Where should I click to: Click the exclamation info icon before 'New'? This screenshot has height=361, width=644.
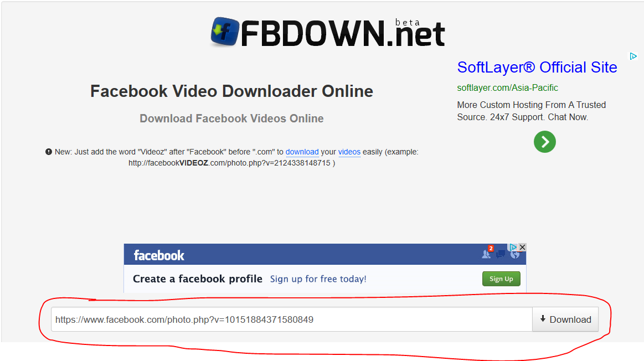49,152
